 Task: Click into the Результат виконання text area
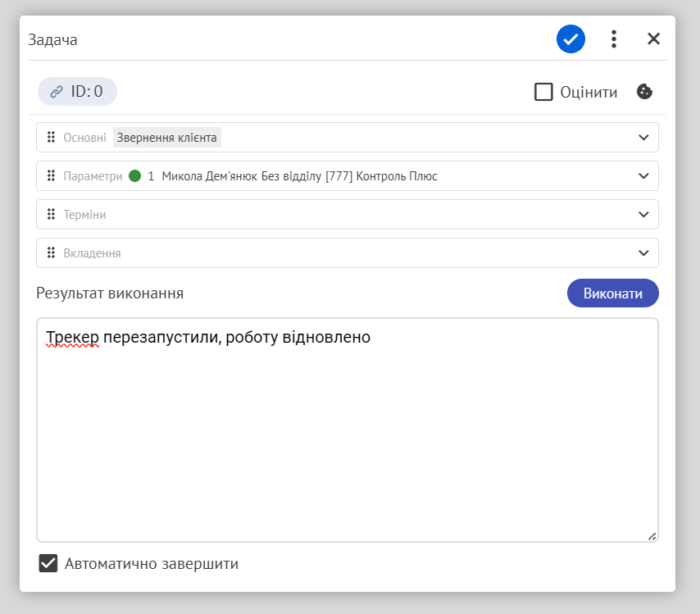click(348, 430)
